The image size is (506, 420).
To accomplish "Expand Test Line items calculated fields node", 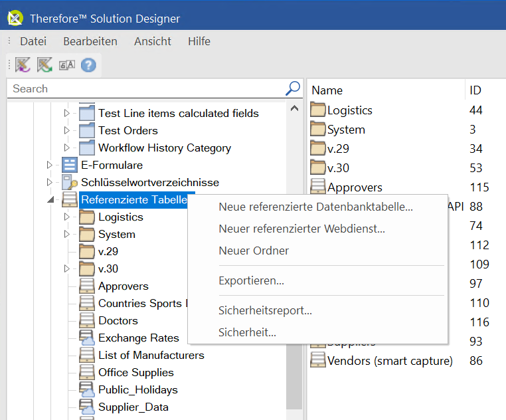I will [67, 113].
